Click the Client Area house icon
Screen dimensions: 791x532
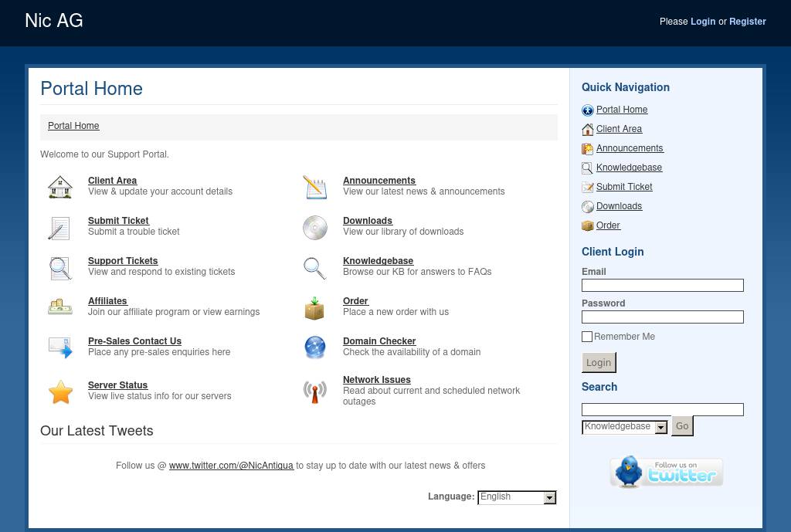tap(59, 187)
